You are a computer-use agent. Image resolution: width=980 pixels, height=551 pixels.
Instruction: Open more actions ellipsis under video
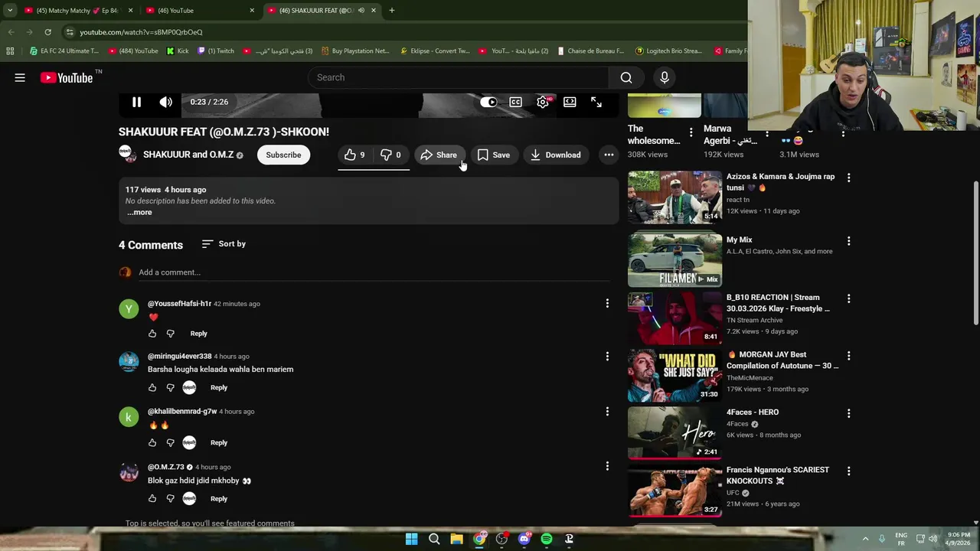click(609, 155)
